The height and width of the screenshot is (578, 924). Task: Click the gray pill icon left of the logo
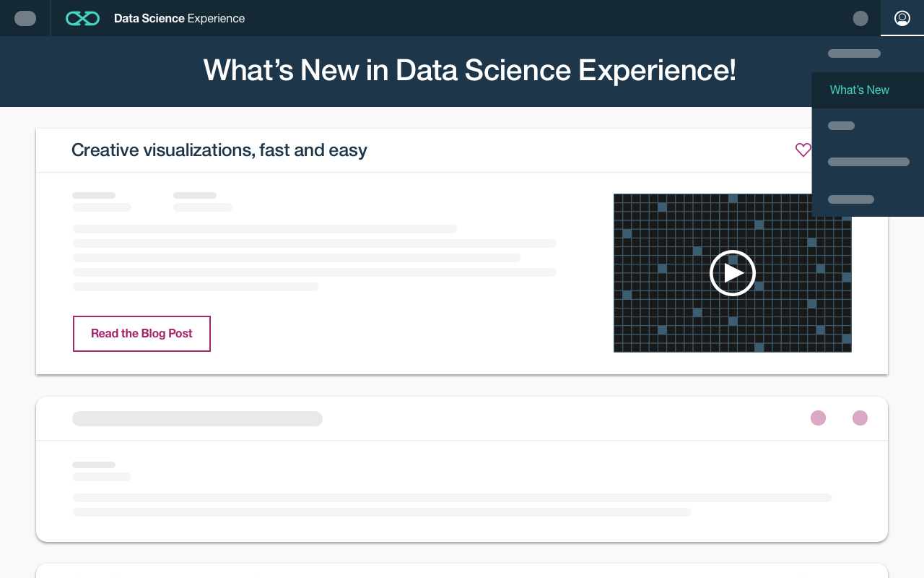[25, 18]
